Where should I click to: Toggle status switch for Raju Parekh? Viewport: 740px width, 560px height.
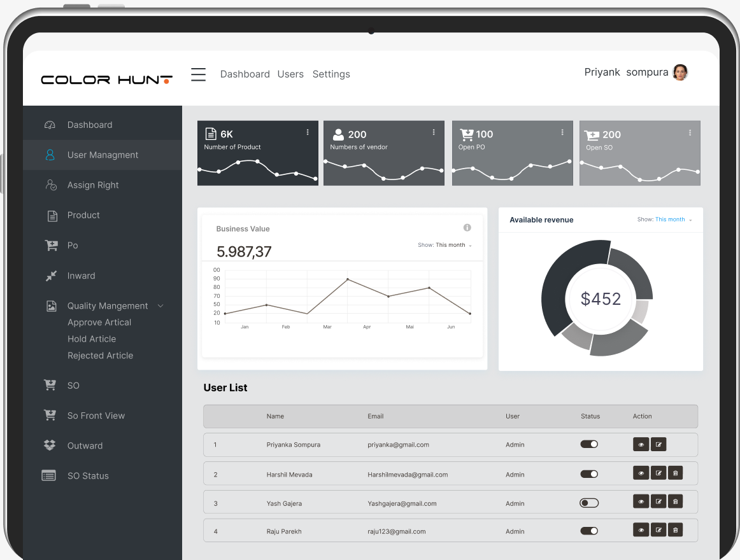589,531
